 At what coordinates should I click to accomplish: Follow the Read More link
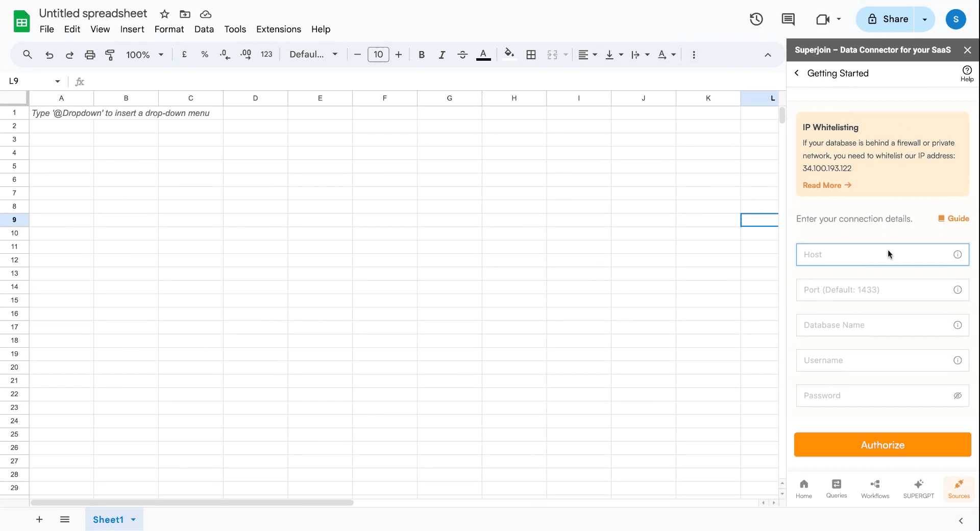point(827,185)
